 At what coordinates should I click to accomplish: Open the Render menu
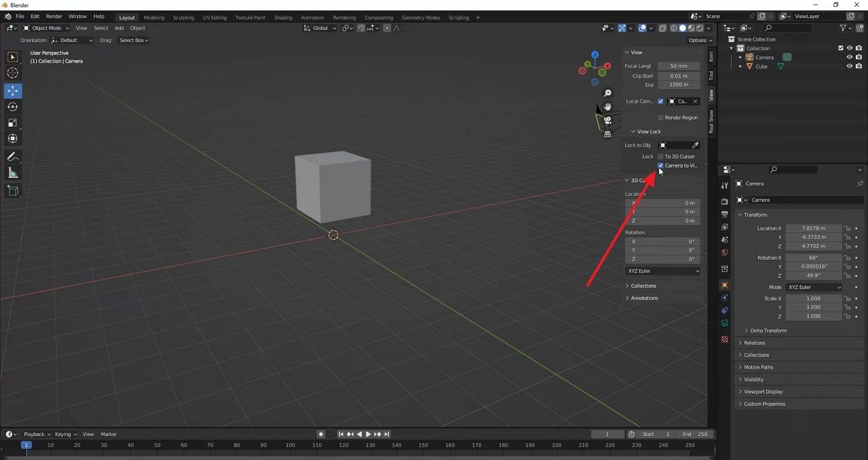[x=54, y=16]
